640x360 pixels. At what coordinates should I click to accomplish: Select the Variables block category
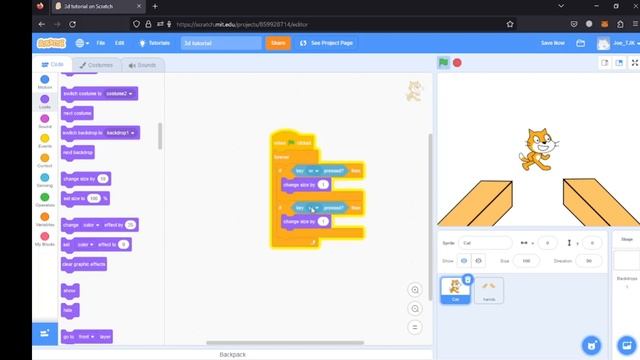point(45,219)
